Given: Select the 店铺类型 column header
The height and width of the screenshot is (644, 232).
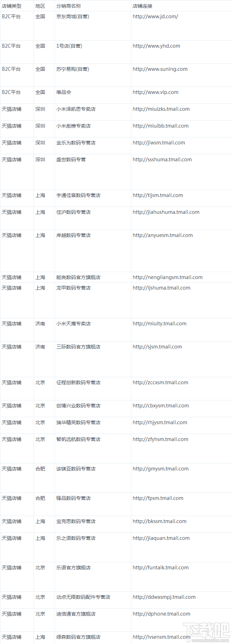Looking at the screenshot, I should (x=12, y=6).
